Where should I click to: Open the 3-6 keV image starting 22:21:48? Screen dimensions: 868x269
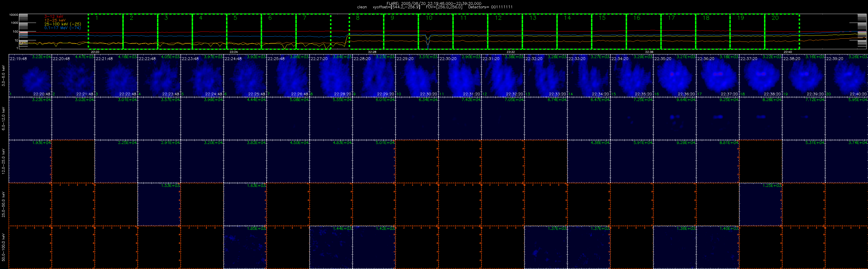point(116,76)
